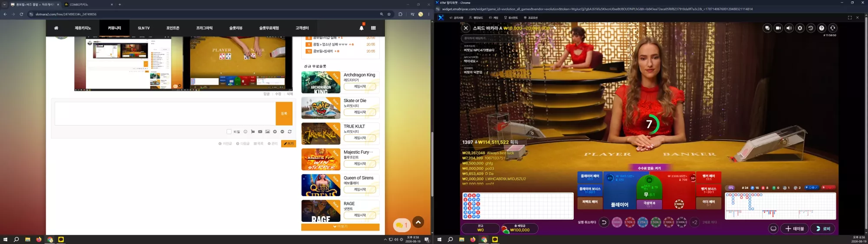868x244 pixels.
Task: Bet on the blue 플레이어 player area
Action: [619, 191]
